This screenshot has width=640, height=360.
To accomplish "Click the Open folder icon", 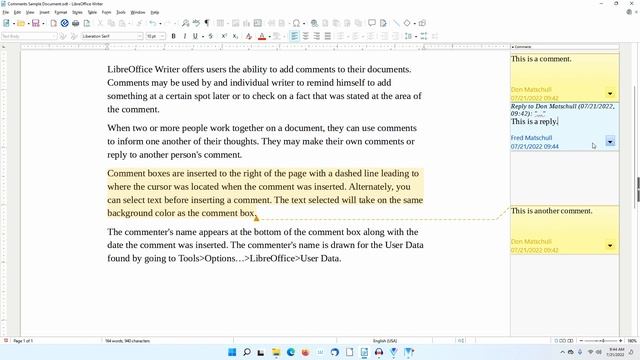I will point(21,23).
